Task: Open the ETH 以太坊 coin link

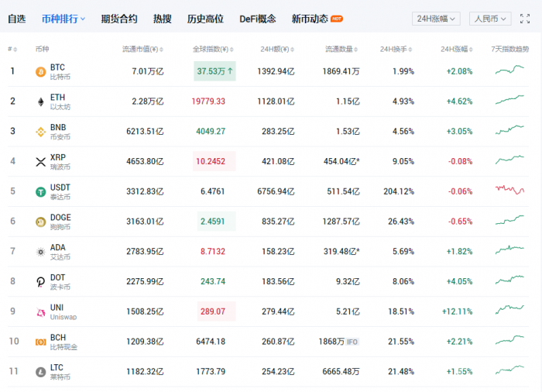Action: click(60, 101)
